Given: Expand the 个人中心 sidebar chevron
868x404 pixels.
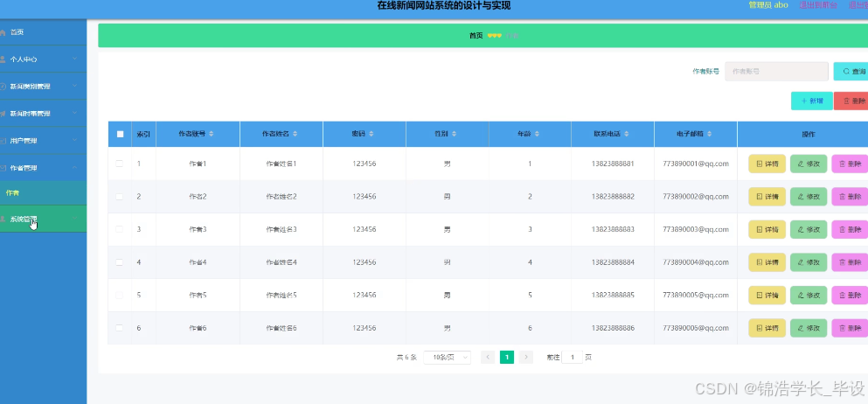Looking at the screenshot, I should (74, 59).
